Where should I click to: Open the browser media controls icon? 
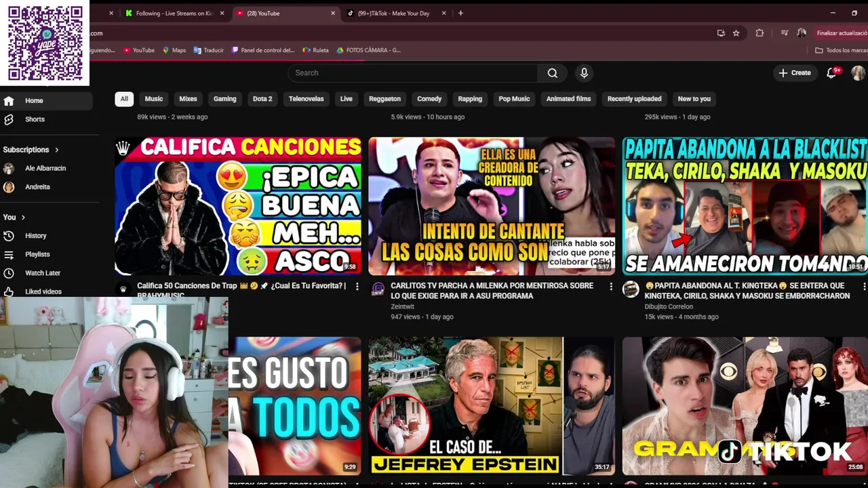click(785, 33)
